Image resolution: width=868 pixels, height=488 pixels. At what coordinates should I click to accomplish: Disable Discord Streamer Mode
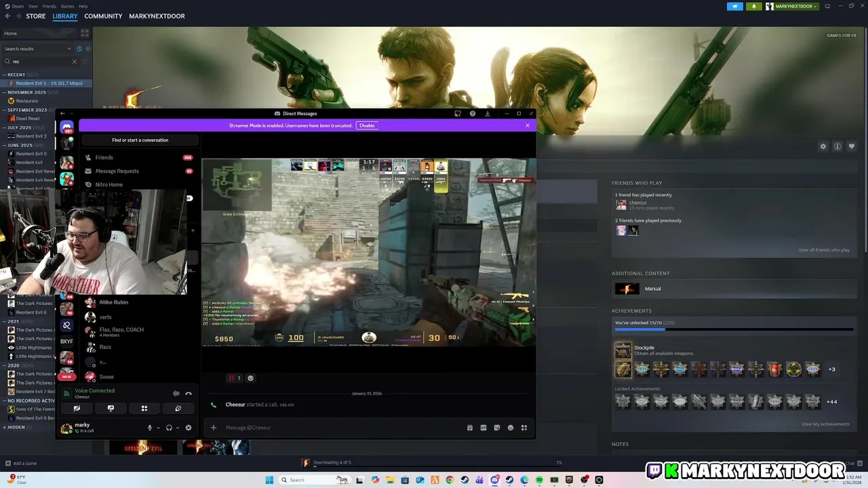[x=367, y=125]
